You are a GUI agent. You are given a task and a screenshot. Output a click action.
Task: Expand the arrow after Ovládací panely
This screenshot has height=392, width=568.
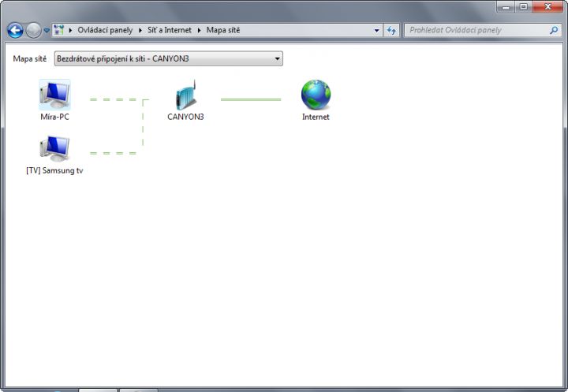[x=140, y=31]
